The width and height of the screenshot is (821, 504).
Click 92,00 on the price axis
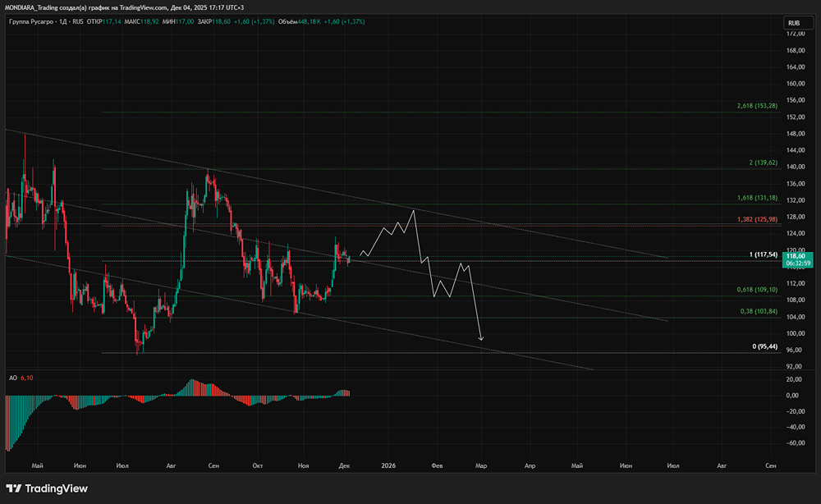(796, 366)
